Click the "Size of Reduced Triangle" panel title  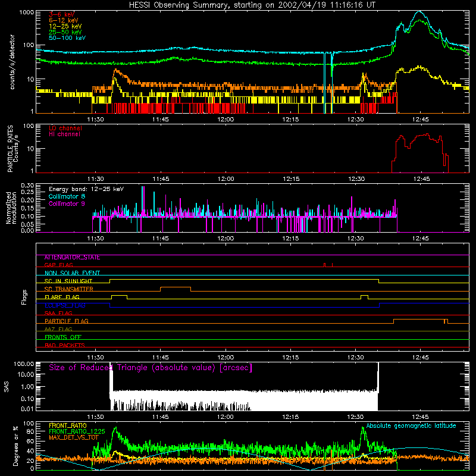(x=151, y=368)
